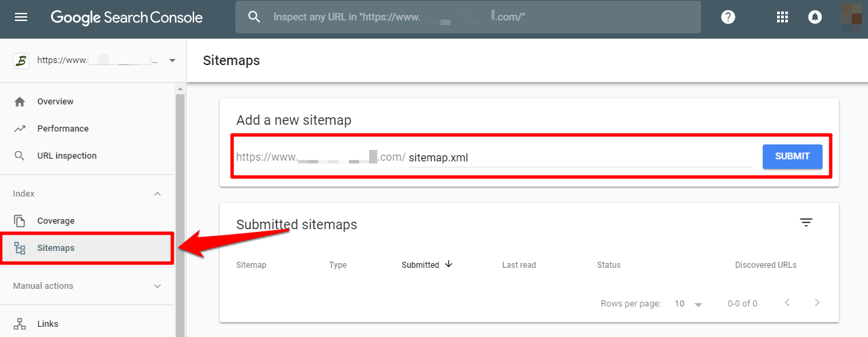Click the Inspect any URL search field

[468, 17]
